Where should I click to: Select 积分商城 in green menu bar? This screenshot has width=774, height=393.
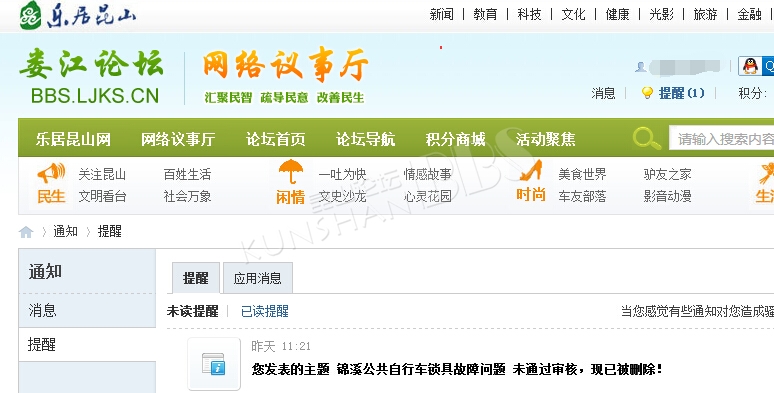tap(456, 139)
